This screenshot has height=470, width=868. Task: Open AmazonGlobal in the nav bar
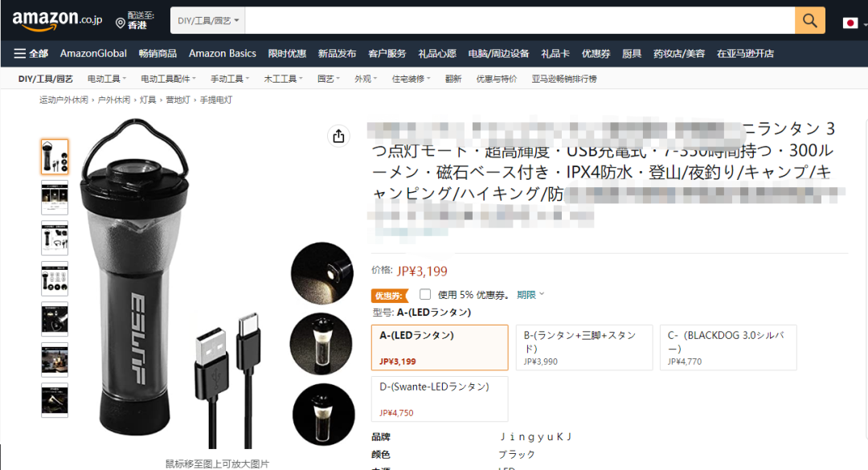point(93,54)
